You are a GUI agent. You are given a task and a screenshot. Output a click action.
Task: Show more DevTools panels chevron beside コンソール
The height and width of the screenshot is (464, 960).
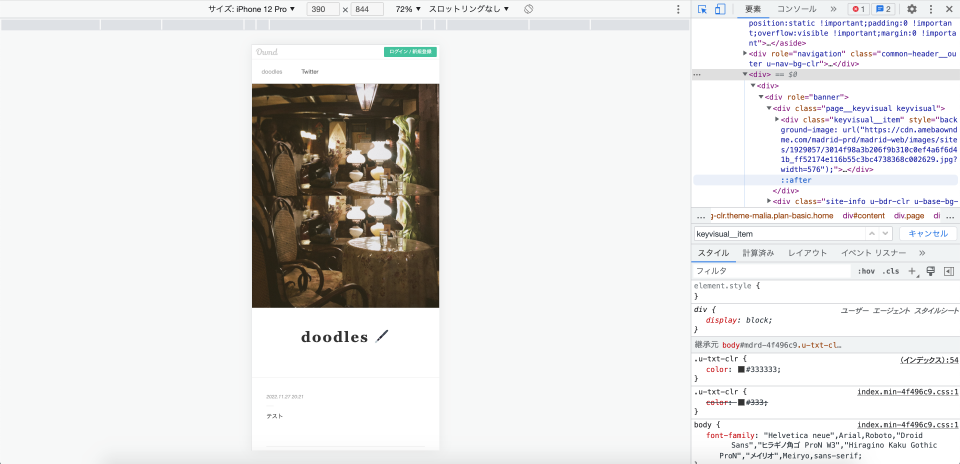tap(833, 9)
